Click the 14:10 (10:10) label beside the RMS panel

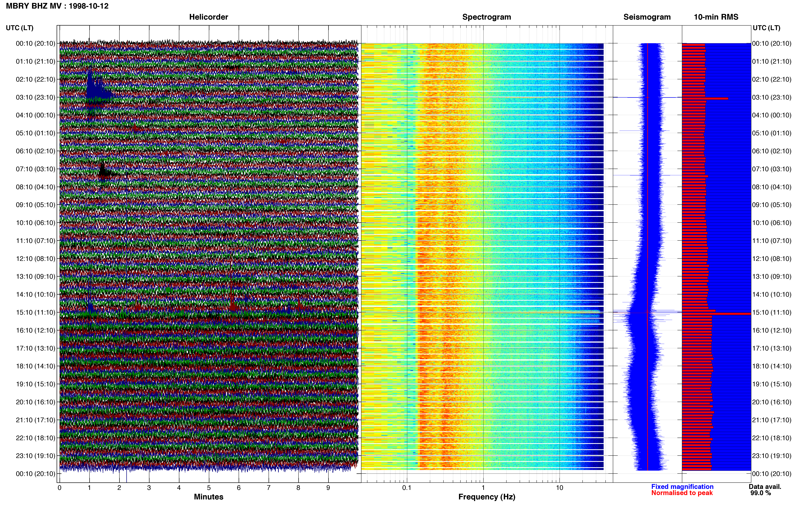tap(772, 295)
